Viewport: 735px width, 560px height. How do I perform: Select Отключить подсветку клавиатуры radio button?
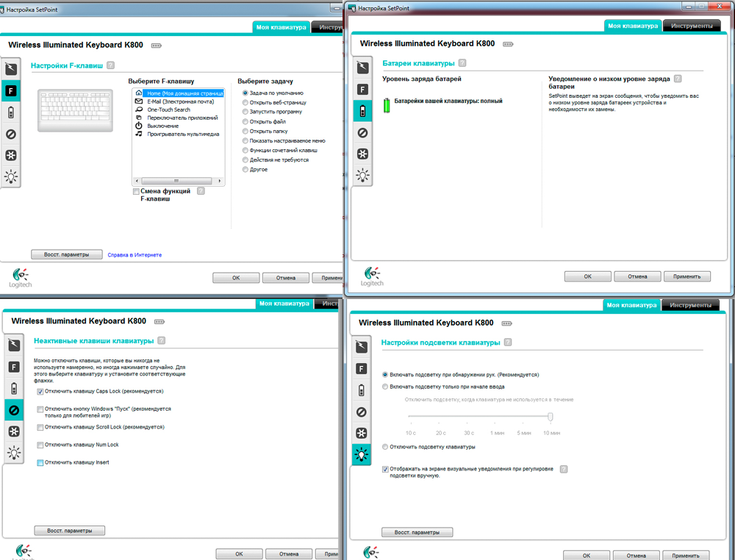pos(385,447)
